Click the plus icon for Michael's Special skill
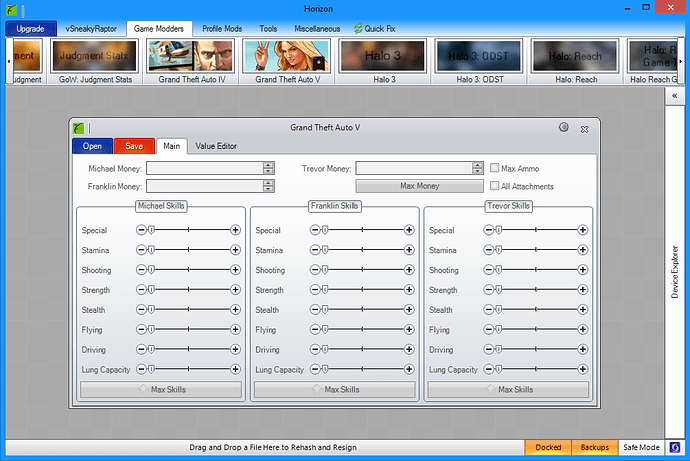 point(236,230)
